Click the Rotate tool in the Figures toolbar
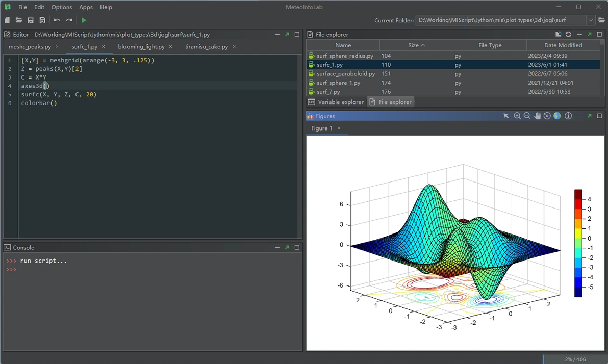 tap(547, 116)
